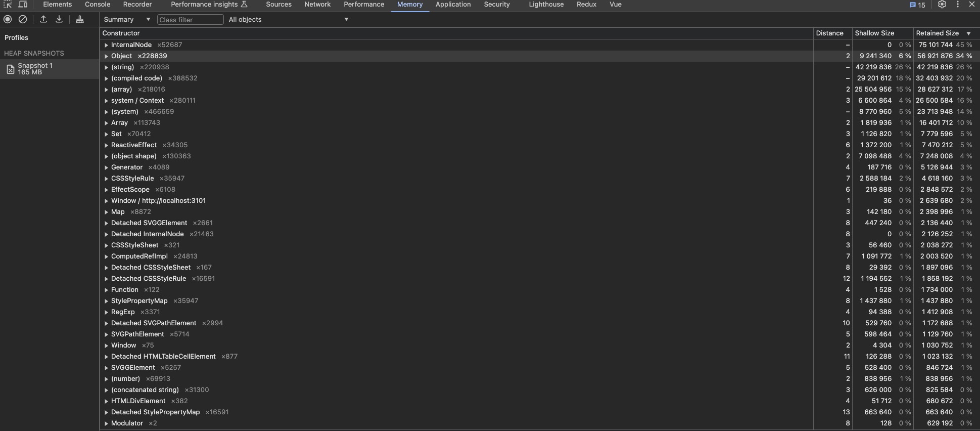Open the Application tab
The image size is (980, 431).
(x=453, y=5)
